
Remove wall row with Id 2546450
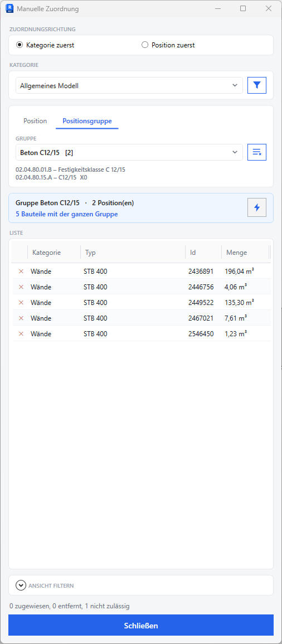point(21,333)
